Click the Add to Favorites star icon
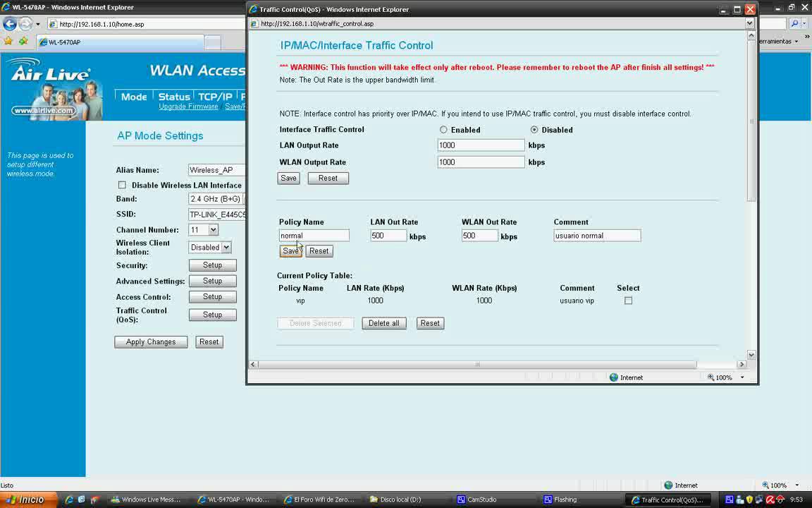Screen dimensions: 812x508 tap(23, 41)
